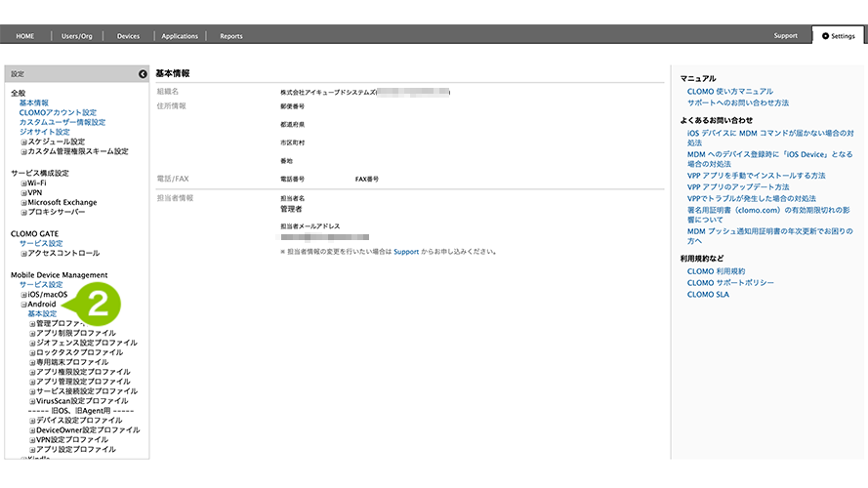Expand the VirusScan設定プロファイル node

click(x=32, y=401)
